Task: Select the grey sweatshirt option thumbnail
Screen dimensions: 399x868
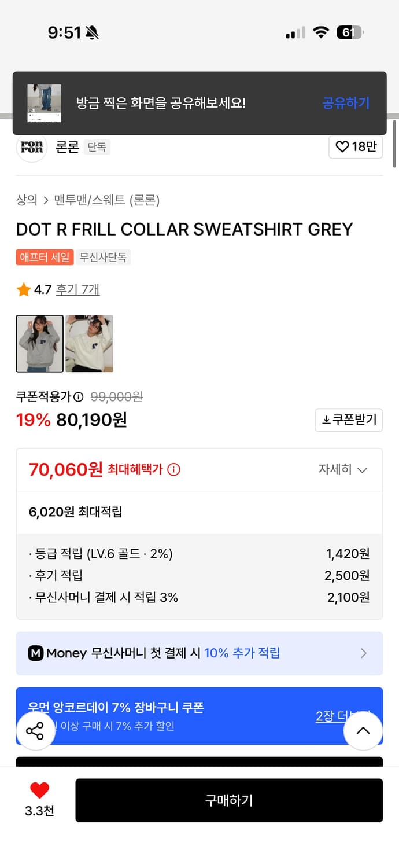Action: [x=39, y=343]
